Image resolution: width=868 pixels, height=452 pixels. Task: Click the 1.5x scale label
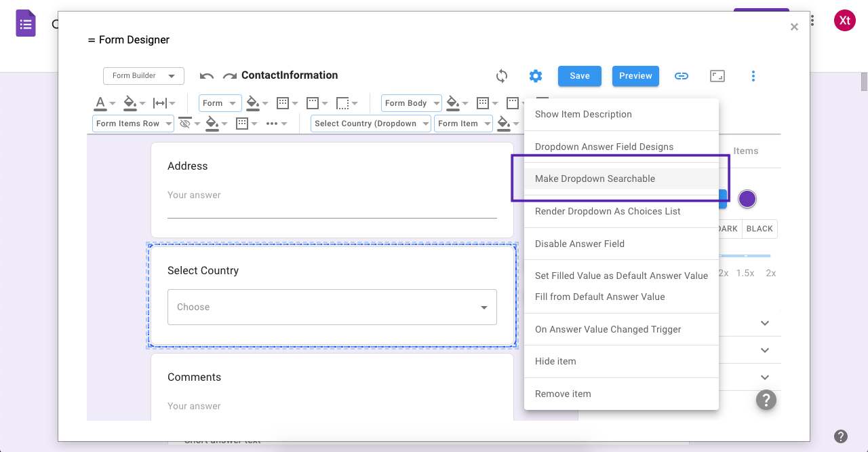coord(745,273)
